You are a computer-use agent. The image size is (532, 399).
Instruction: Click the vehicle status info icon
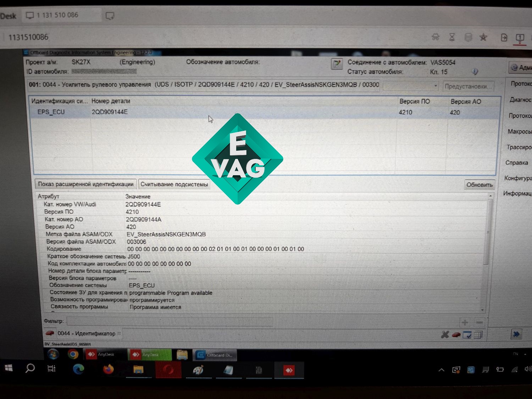[475, 72]
